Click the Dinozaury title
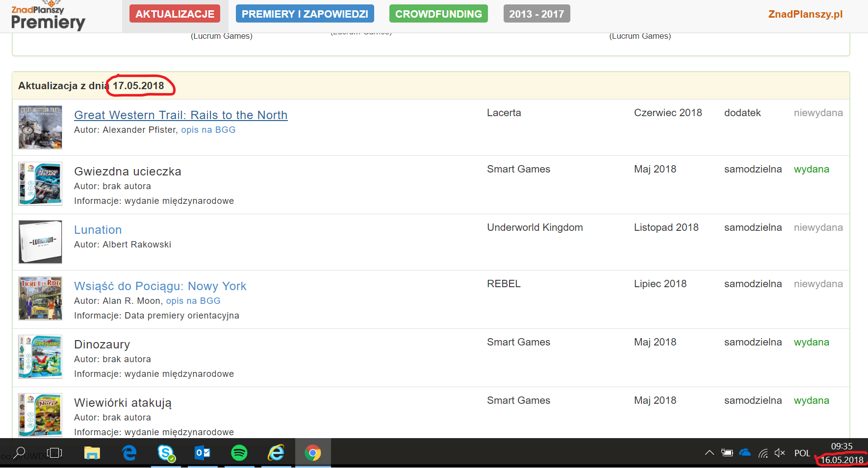 click(x=102, y=345)
